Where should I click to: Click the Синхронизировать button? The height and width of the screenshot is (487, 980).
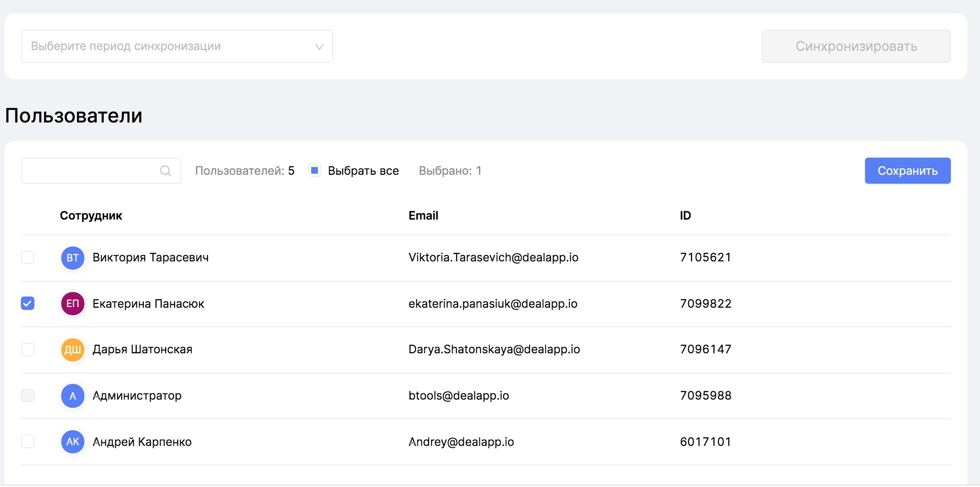856,46
